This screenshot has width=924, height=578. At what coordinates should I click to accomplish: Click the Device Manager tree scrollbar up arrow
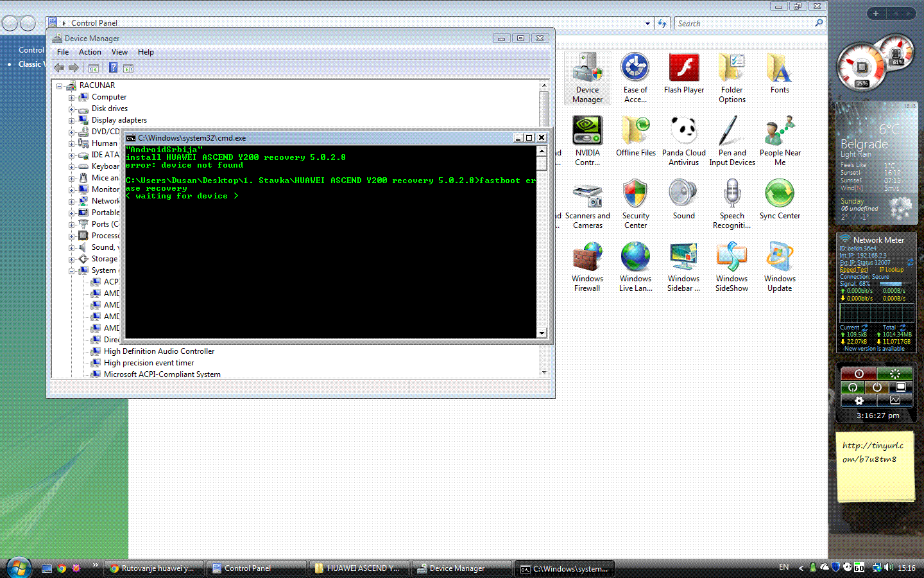(x=544, y=85)
